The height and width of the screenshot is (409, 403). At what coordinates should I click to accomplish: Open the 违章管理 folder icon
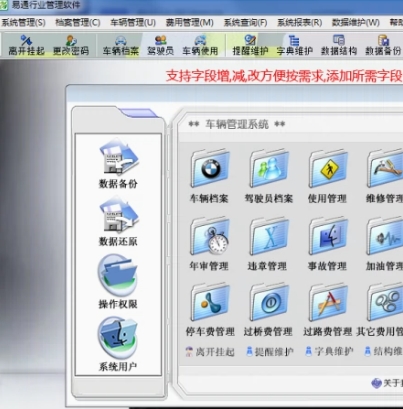(x=269, y=236)
